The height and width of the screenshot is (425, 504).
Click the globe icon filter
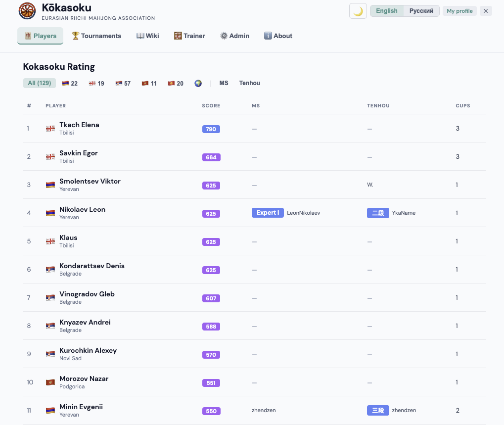(198, 84)
